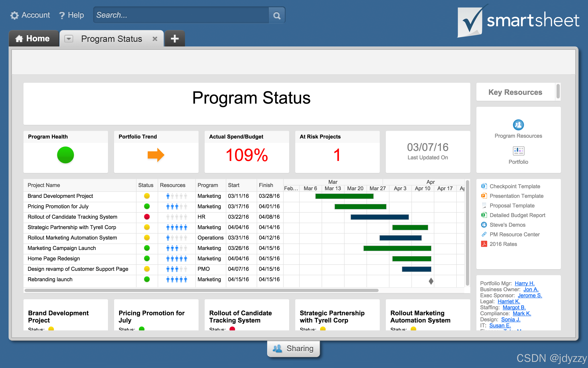
Task: Click the Jerome S. exec sponsor link
Action: [x=530, y=295]
